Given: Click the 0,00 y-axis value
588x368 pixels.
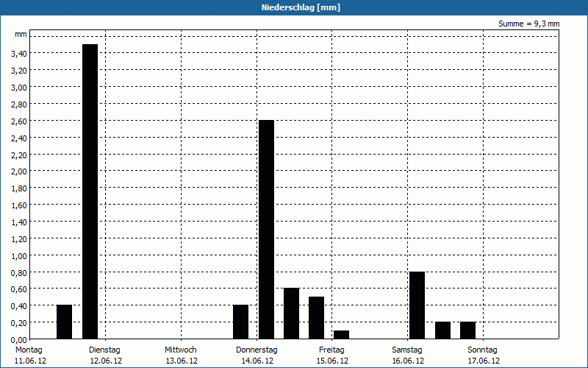Looking at the screenshot, I should click(x=19, y=340).
